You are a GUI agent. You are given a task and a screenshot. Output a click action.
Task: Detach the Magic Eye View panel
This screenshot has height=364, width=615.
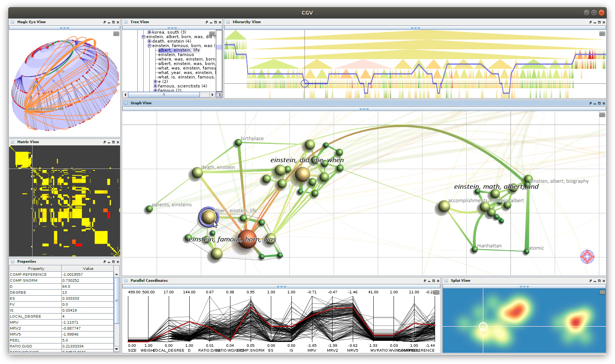point(105,22)
